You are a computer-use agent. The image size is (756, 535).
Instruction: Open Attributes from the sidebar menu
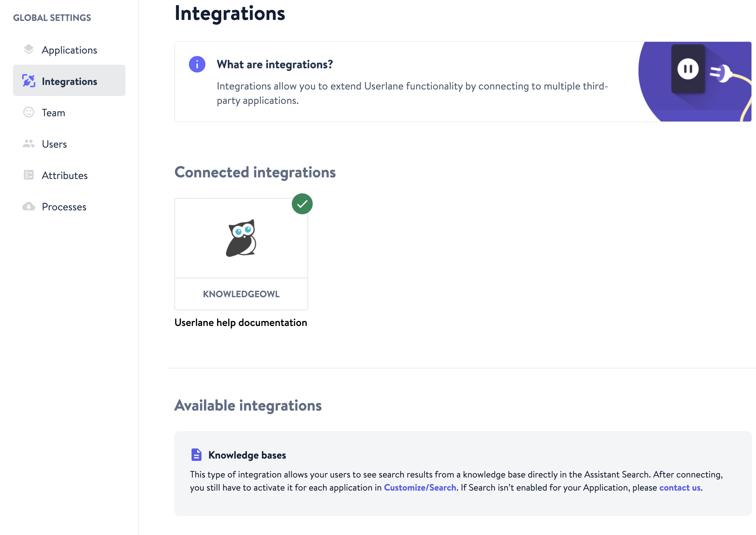65,175
